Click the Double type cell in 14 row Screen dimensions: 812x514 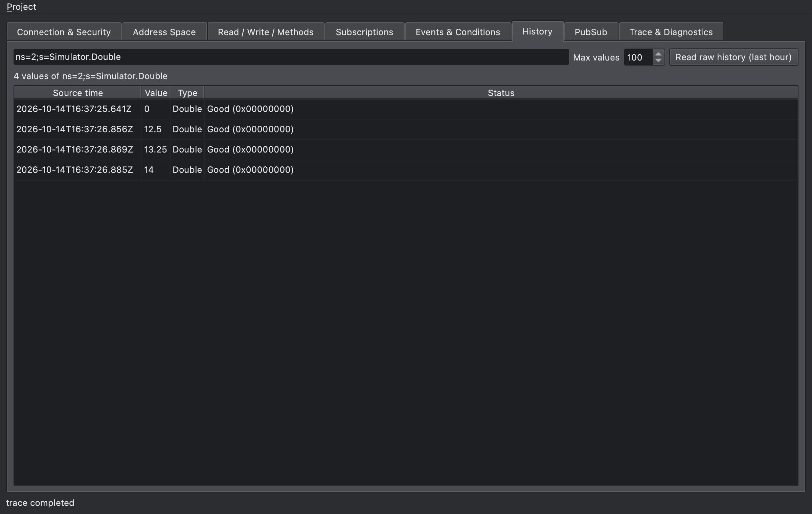(187, 170)
